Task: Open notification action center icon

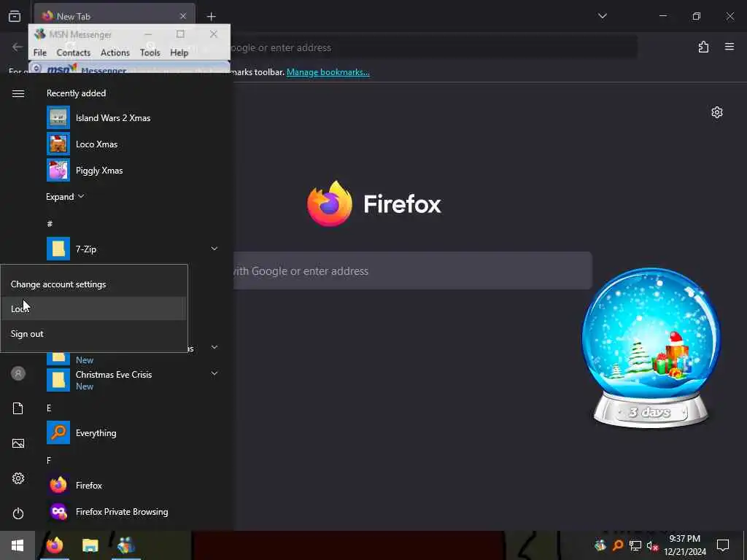Action: pos(723,545)
